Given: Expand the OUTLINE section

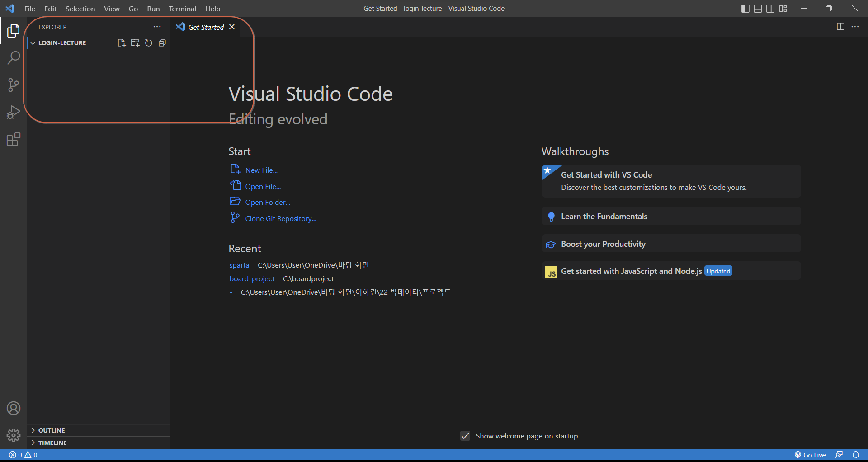Looking at the screenshot, I should [x=99, y=430].
